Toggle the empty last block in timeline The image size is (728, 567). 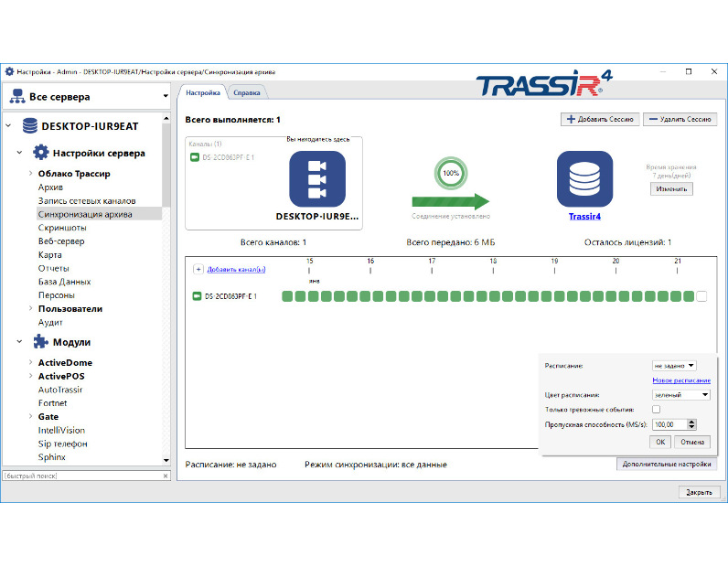coord(701,296)
